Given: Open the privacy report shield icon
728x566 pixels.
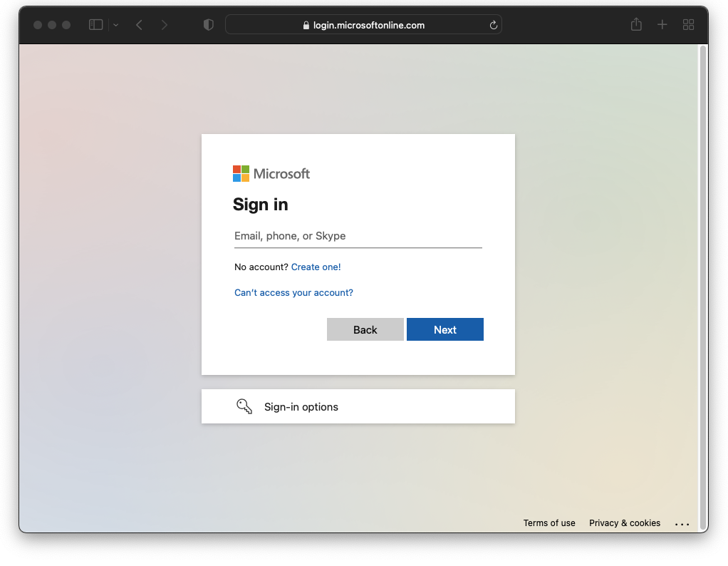Looking at the screenshot, I should point(208,25).
